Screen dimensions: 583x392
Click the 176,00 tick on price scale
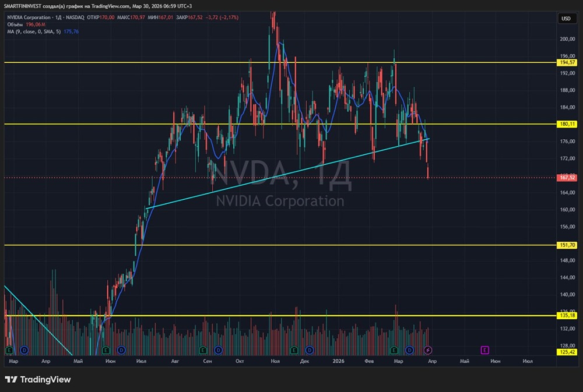567,142
